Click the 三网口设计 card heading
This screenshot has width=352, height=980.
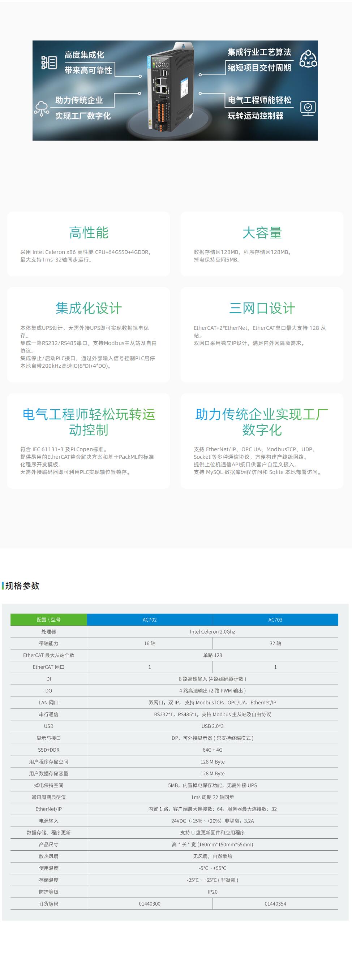coord(262,308)
